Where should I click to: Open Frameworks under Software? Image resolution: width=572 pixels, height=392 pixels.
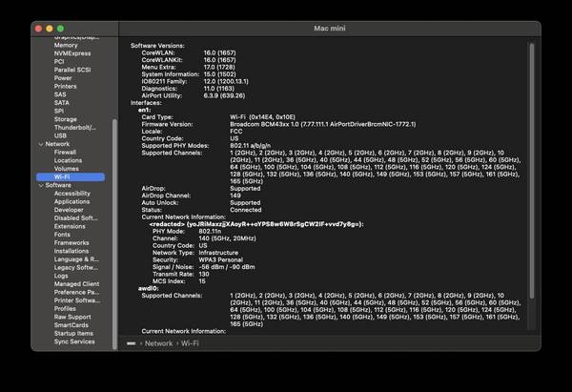71,243
